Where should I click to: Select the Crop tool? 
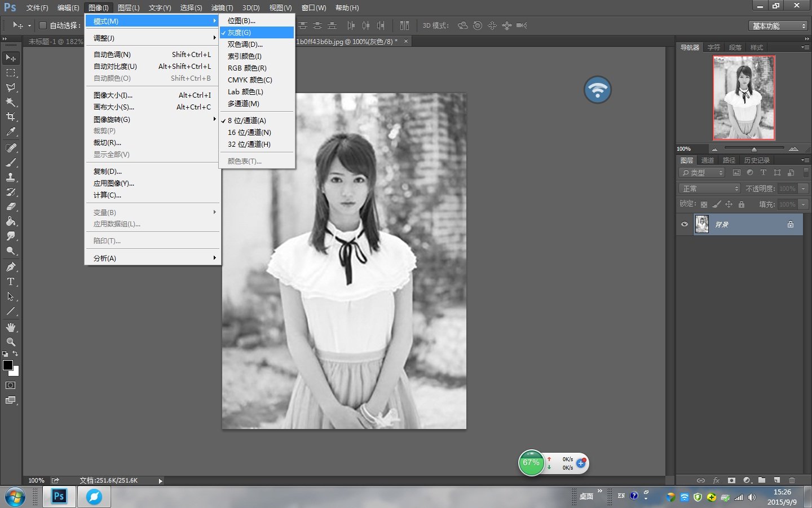point(11,117)
